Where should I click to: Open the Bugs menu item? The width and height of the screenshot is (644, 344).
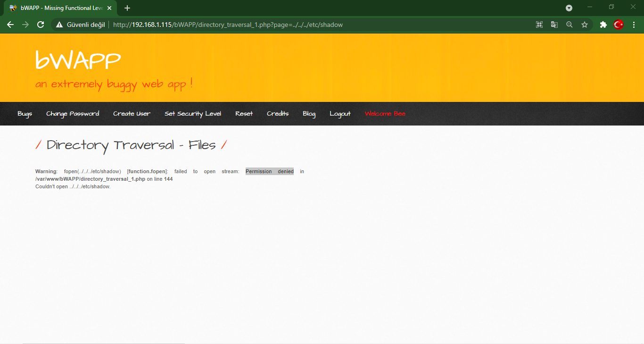[x=25, y=114]
